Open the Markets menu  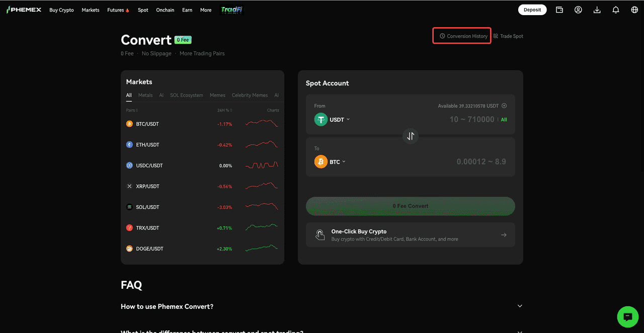point(91,10)
